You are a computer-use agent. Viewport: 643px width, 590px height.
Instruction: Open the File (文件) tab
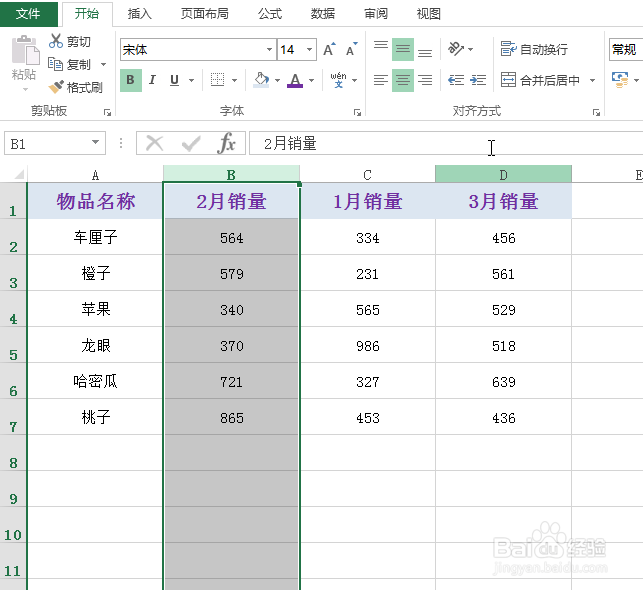click(28, 14)
